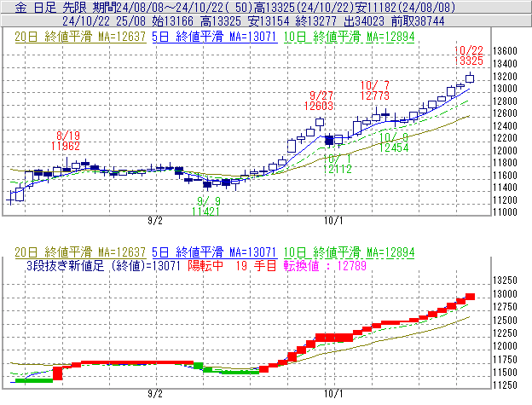Click the 13600 y-axis label
This screenshot has height=405, width=532.
505,51
